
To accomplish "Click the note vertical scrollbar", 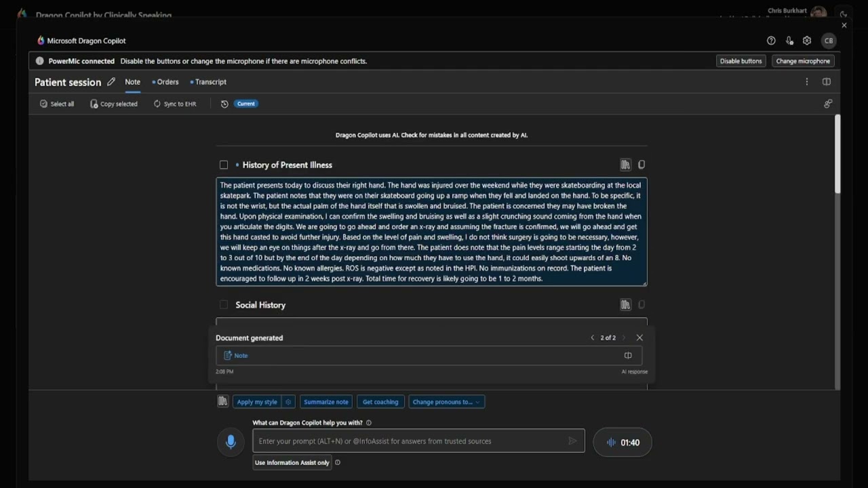I will (x=837, y=154).
